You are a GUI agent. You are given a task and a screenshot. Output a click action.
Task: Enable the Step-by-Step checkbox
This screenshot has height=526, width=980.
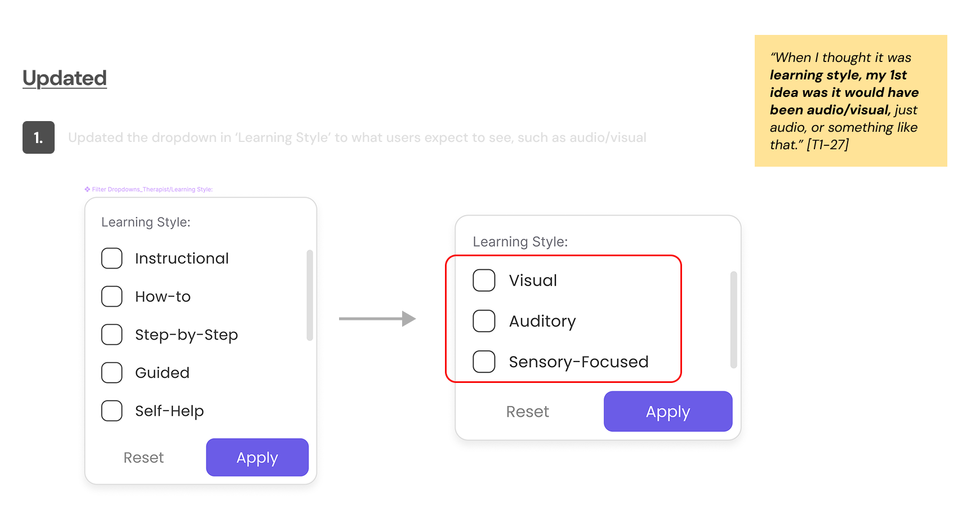(112, 335)
